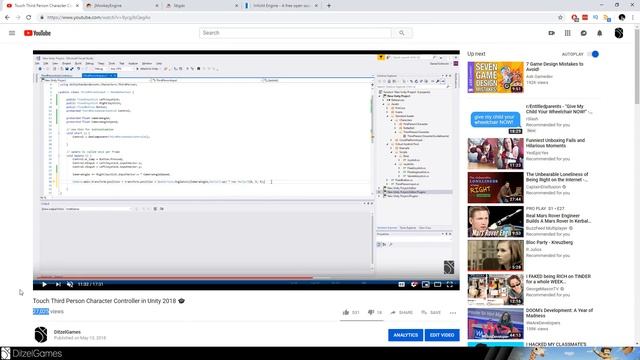Play the paused YouTube video
The width and height of the screenshot is (640, 360).
pyautogui.click(x=44, y=284)
